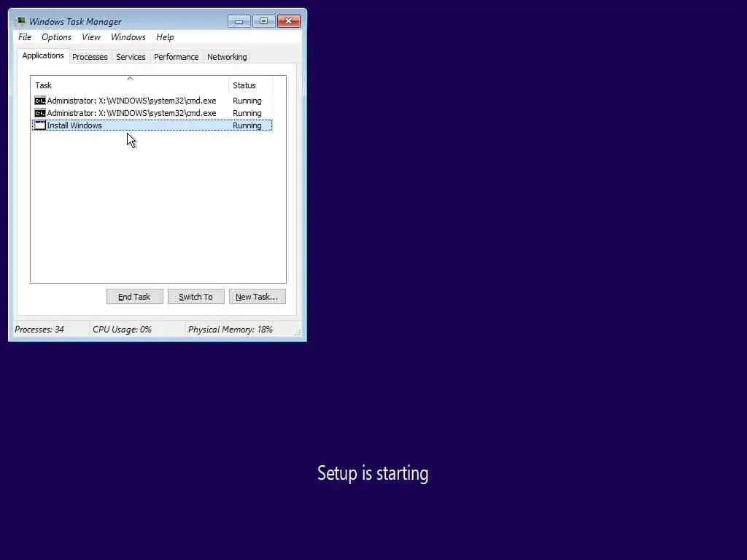The width and height of the screenshot is (747, 560).
Task: Select the Applications tab
Action: coord(43,55)
